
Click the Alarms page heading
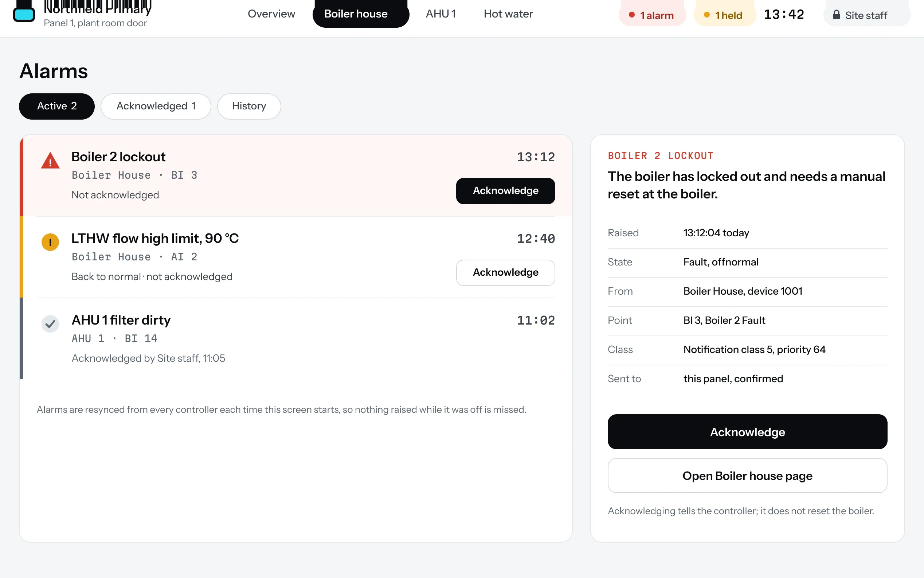click(54, 71)
